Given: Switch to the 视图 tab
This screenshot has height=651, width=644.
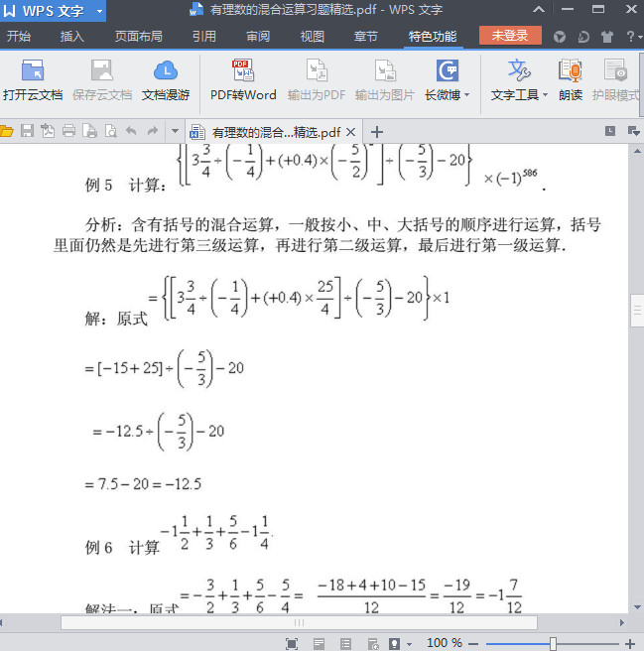Looking at the screenshot, I should coord(312,36).
